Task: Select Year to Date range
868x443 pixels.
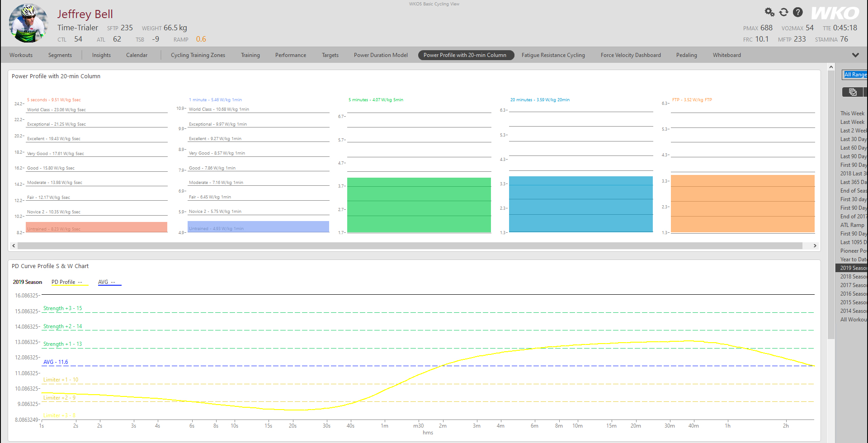Action: point(854,259)
